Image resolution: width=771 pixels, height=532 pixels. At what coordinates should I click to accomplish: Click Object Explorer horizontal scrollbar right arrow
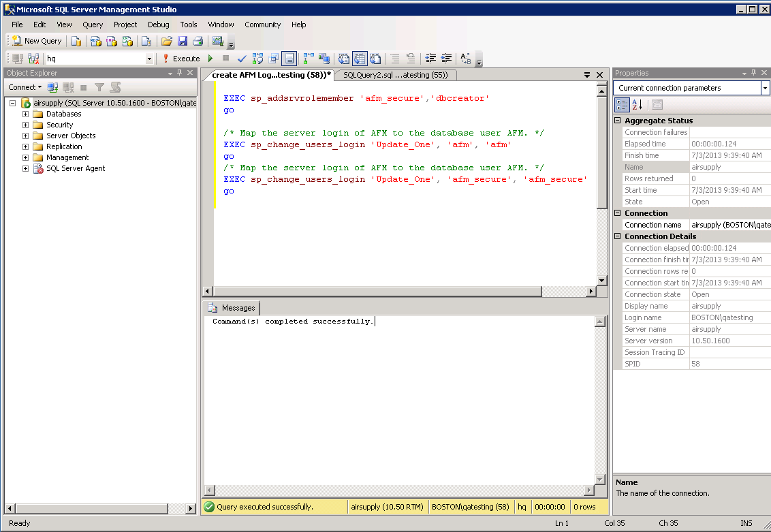coord(191,508)
